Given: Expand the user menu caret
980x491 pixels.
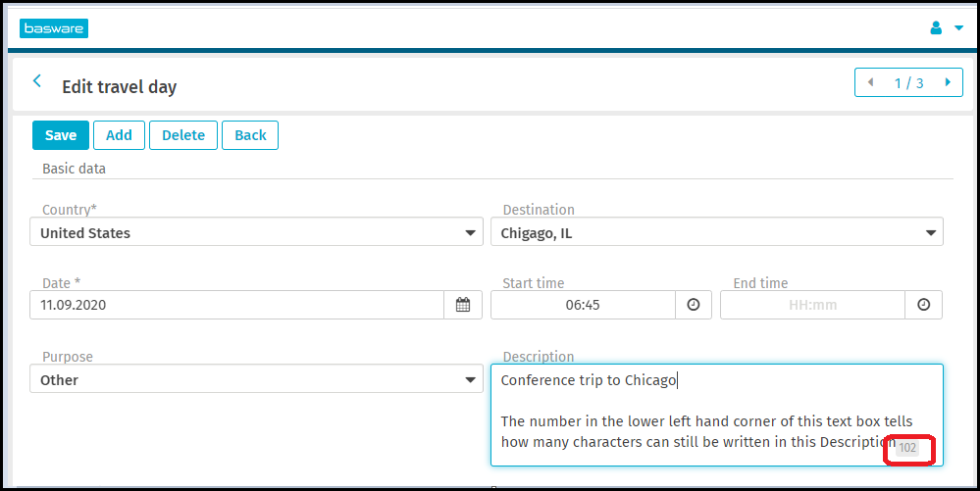Looking at the screenshot, I should click(x=958, y=28).
